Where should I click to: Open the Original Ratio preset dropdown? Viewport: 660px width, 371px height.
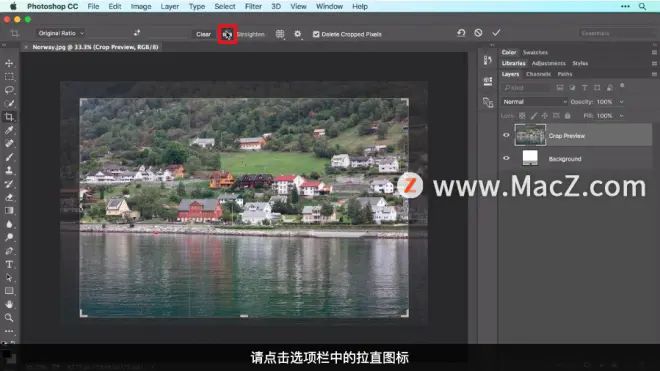61,33
